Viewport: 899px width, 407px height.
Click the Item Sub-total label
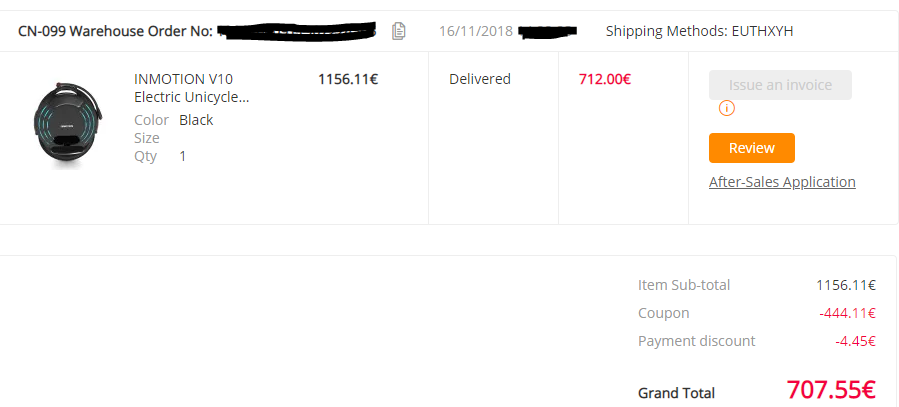684,285
